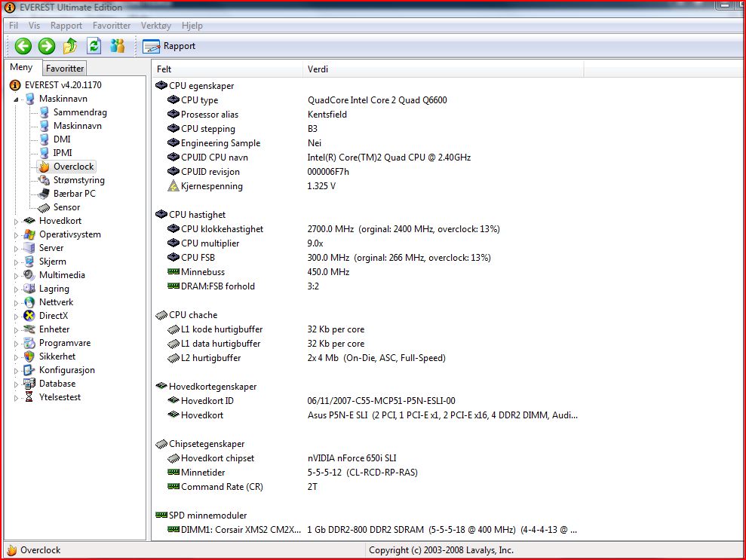The height and width of the screenshot is (560, 746).
Task: Open Strømstyring power management icon
Action: tap(45, 180)
